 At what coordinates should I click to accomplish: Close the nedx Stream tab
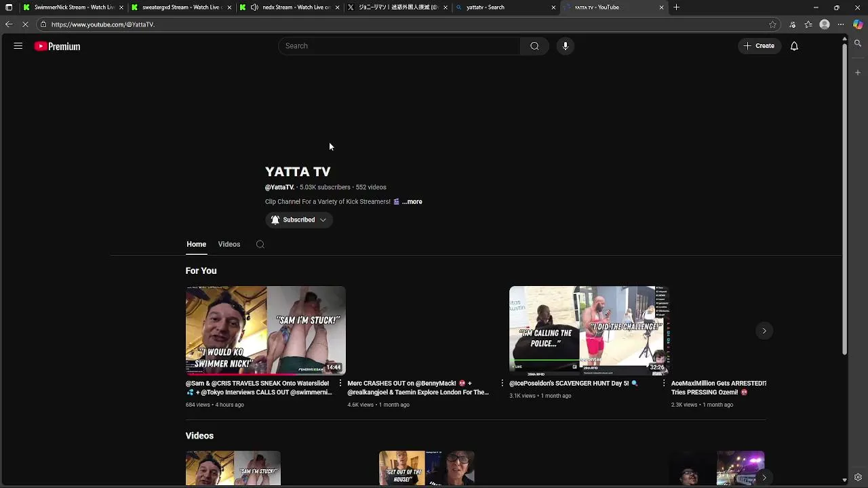(x=337, y=7)
